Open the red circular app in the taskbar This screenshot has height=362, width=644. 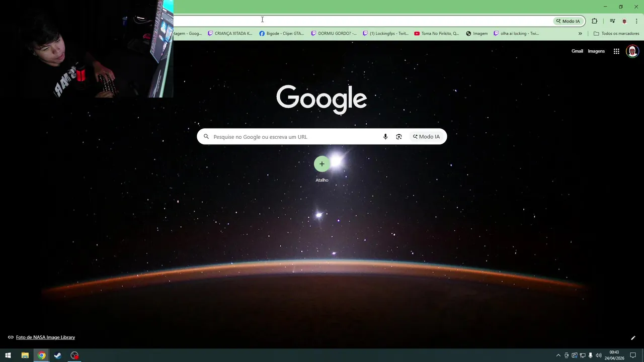coord(75,355)
